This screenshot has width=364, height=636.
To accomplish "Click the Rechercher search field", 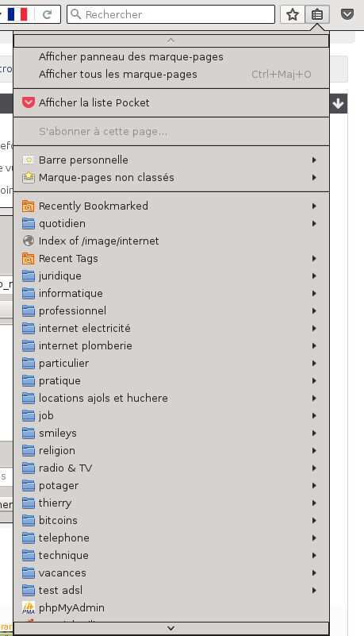I will click(x=171, y=14).
